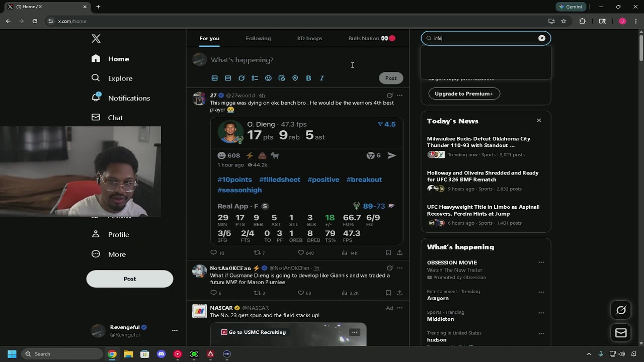
Task: Open the More menu in sidebar
Action: tap(108, 254)
